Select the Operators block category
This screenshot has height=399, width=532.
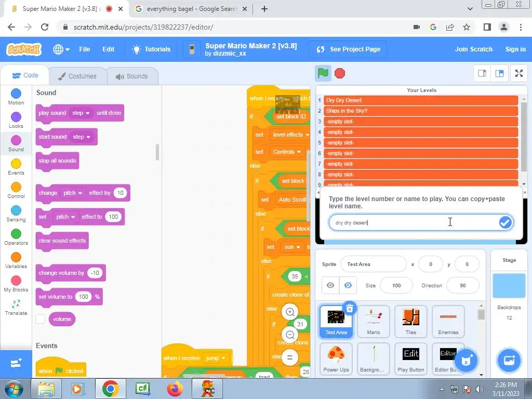[16, 237]
